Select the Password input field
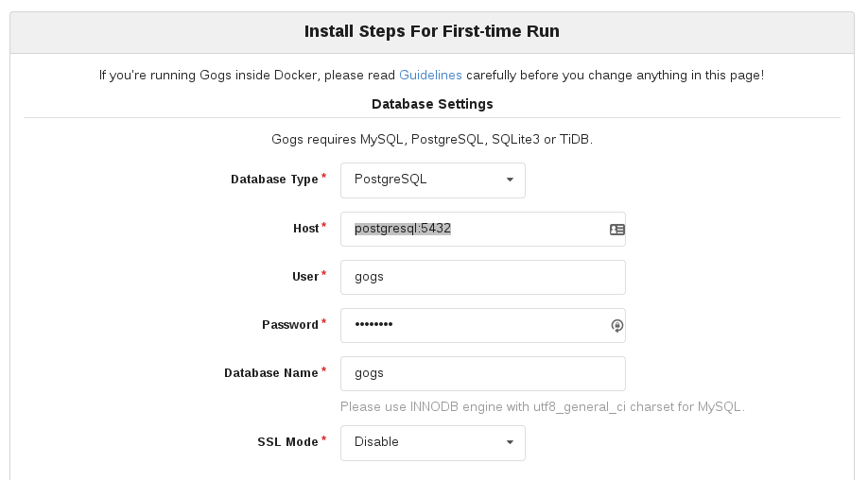Screen dimensions: 868x480 tap(473, 325)
